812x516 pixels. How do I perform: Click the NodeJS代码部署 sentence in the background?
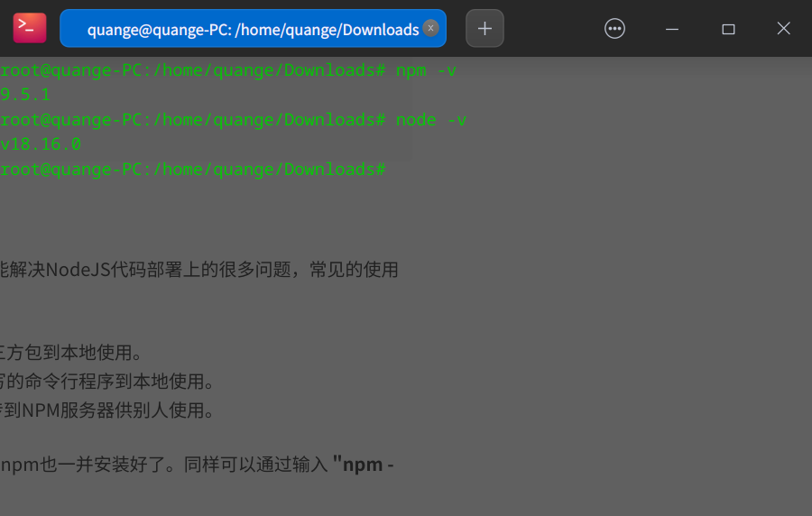pyautogui.click(x=198, y=270)
